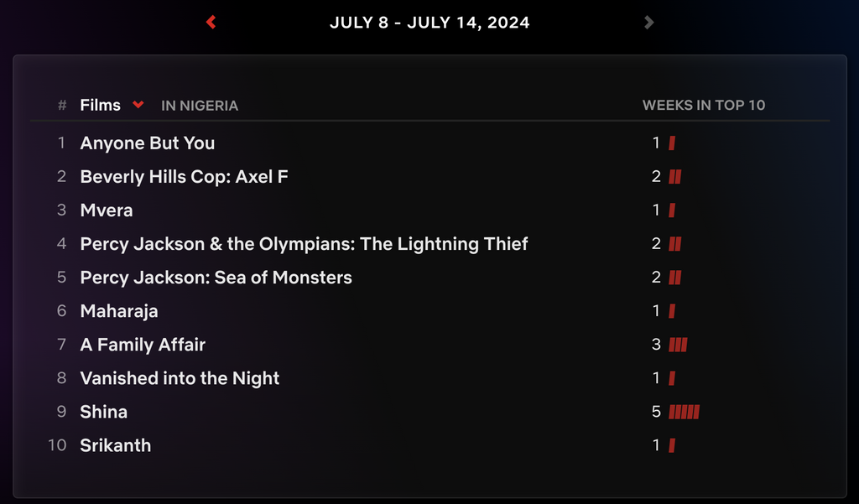
Task: Click the Maharaja film title
Action: 119,310
